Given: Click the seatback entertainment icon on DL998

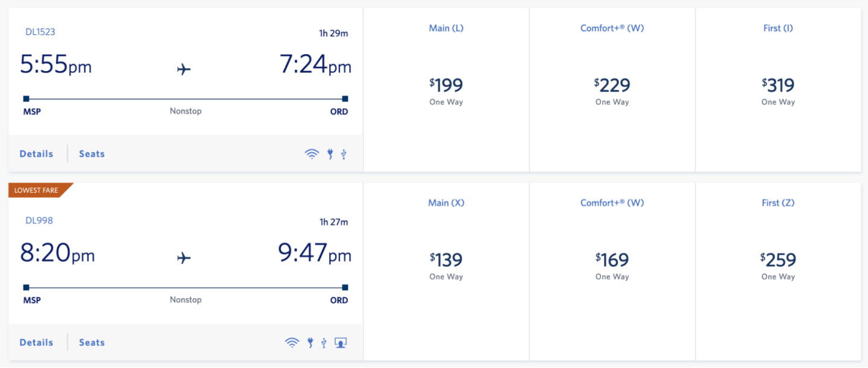Looking at the screenshot, I should click(341, 343).
